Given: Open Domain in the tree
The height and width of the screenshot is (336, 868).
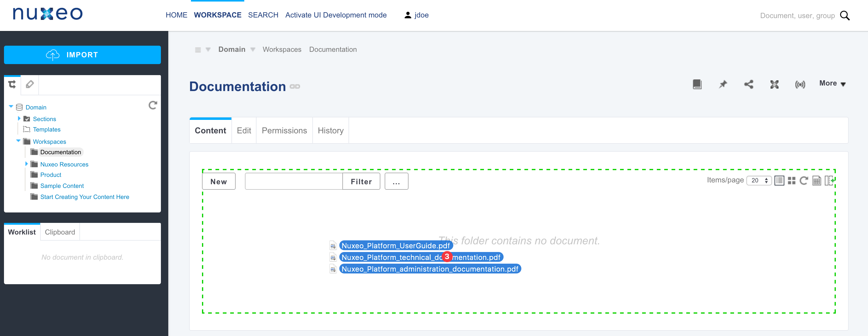Looking at the screenshot, I should [x=36, y=107].
